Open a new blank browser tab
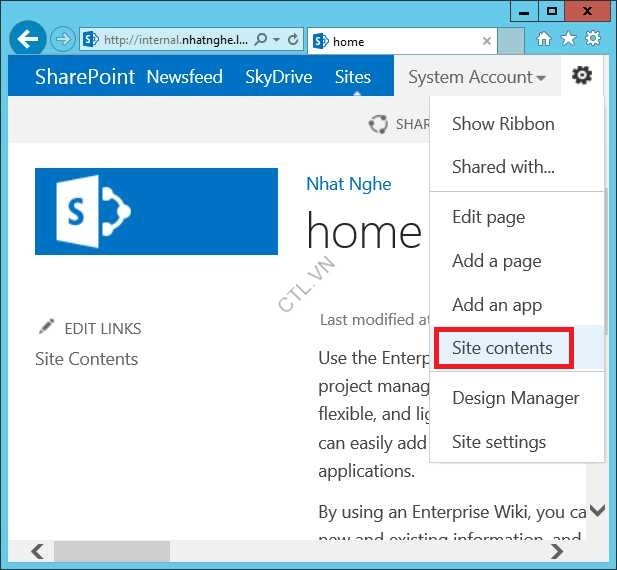The image size is (617, 570). point(511,41)
